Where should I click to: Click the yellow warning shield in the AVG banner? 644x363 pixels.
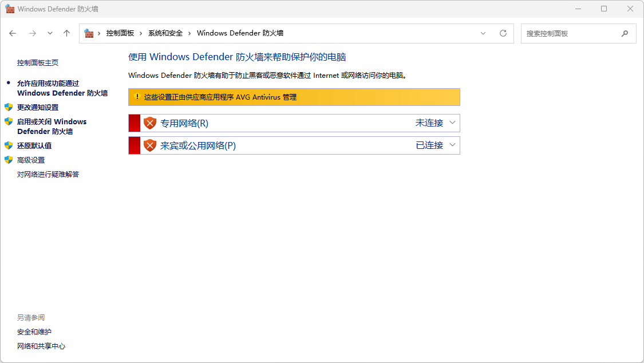click(136, 97)
